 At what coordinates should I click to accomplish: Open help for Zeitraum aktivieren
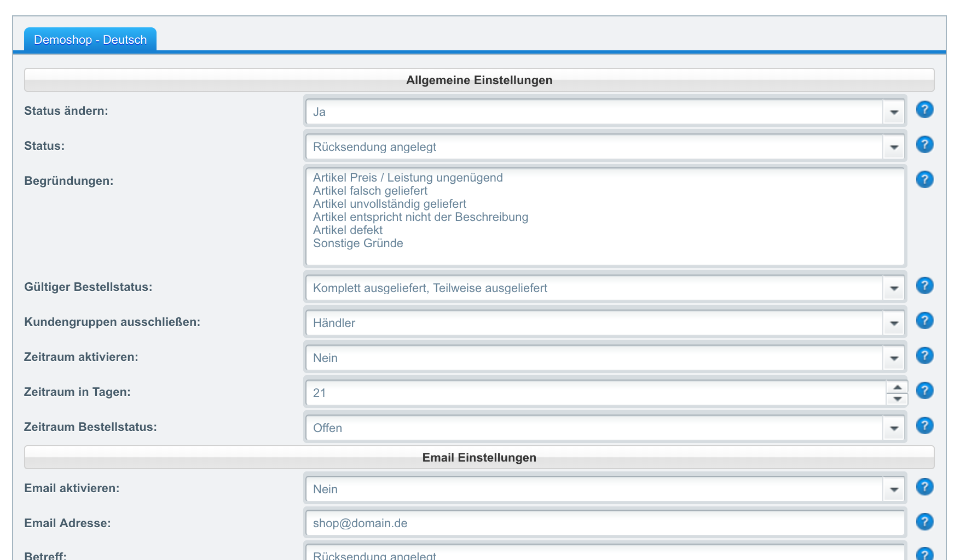(924, 356)
